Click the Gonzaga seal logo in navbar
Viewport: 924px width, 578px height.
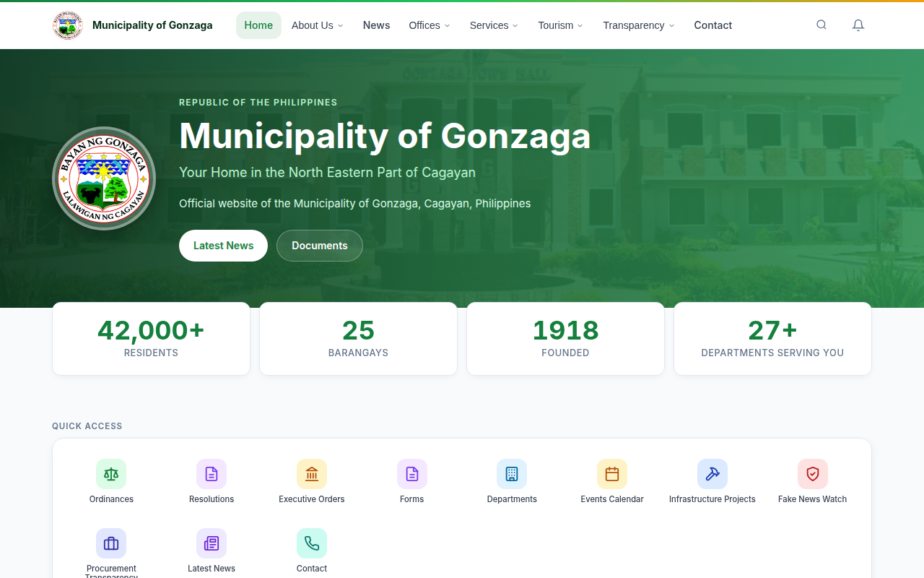tap(68, 25)
